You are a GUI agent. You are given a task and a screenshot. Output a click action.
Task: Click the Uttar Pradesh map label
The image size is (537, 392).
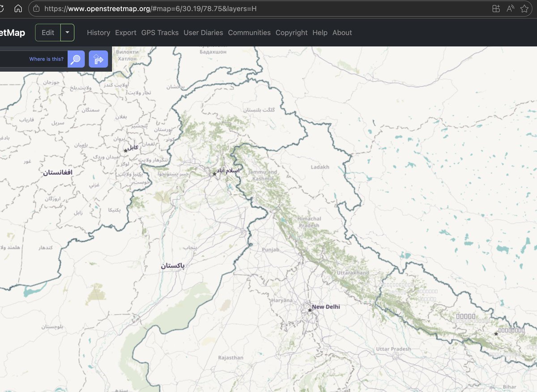[x=393, y=349]
